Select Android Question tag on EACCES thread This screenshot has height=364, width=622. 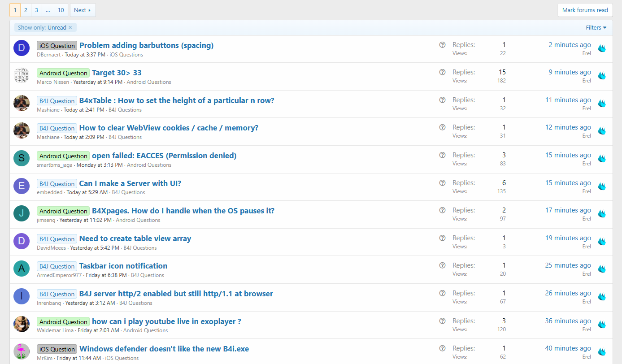pyautogui.click(x=63, y=156)
